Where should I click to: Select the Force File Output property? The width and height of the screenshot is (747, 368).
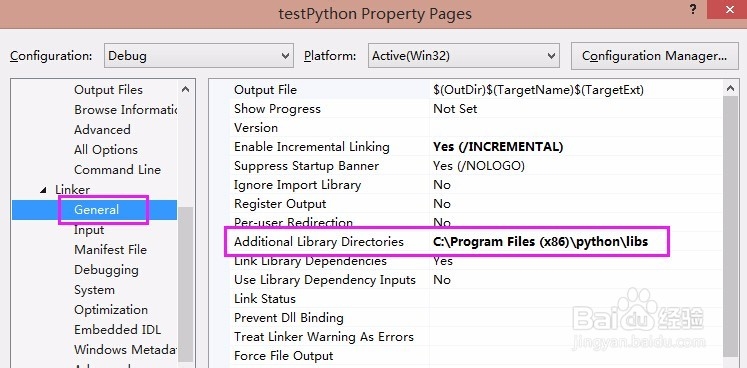click(x=283, y=356)
